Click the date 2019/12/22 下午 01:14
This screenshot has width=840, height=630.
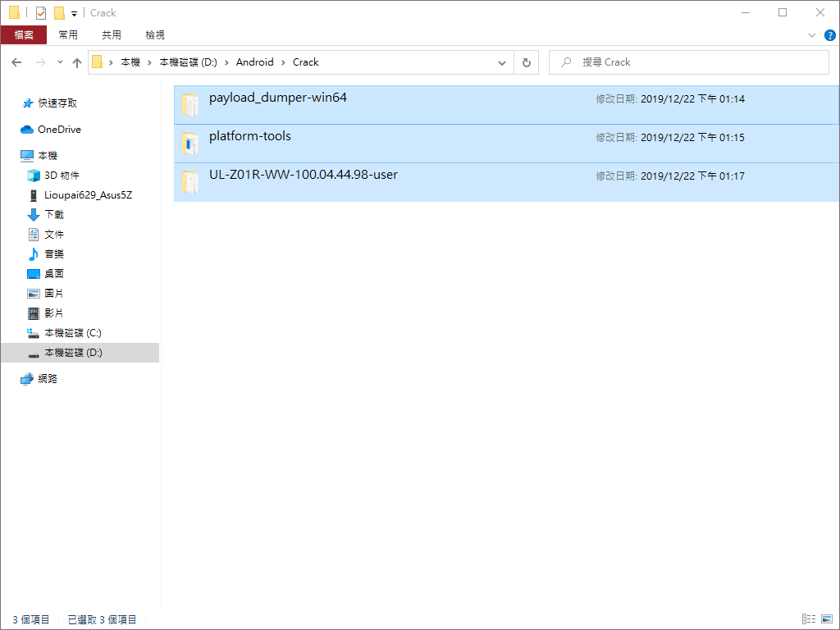coord(692,98)
